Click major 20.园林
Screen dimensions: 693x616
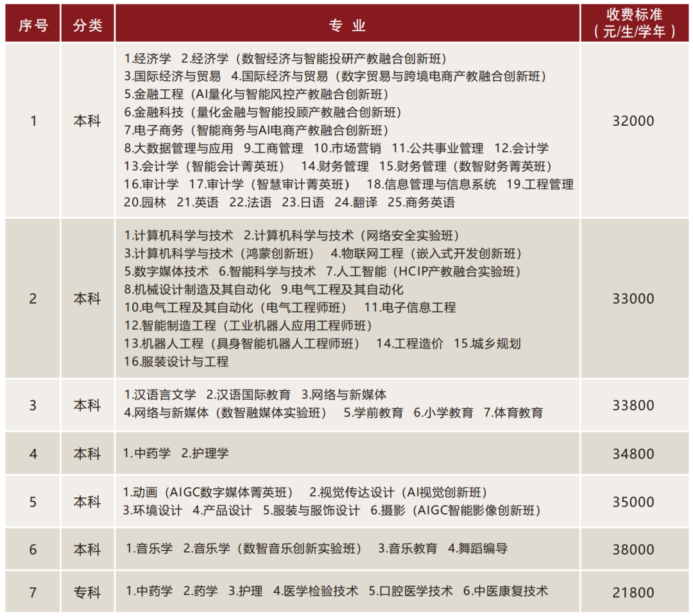(145, 202)
